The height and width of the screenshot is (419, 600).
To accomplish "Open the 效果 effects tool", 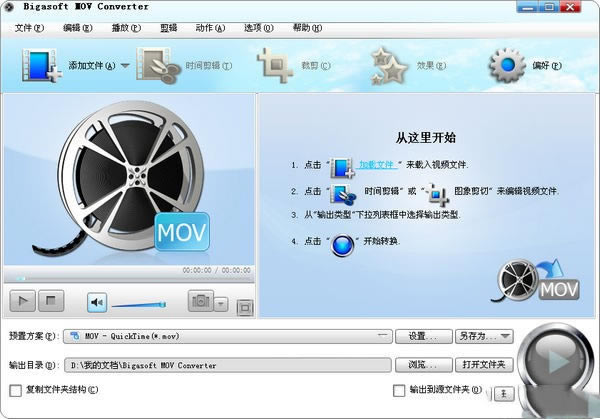I will coord(391,66).
